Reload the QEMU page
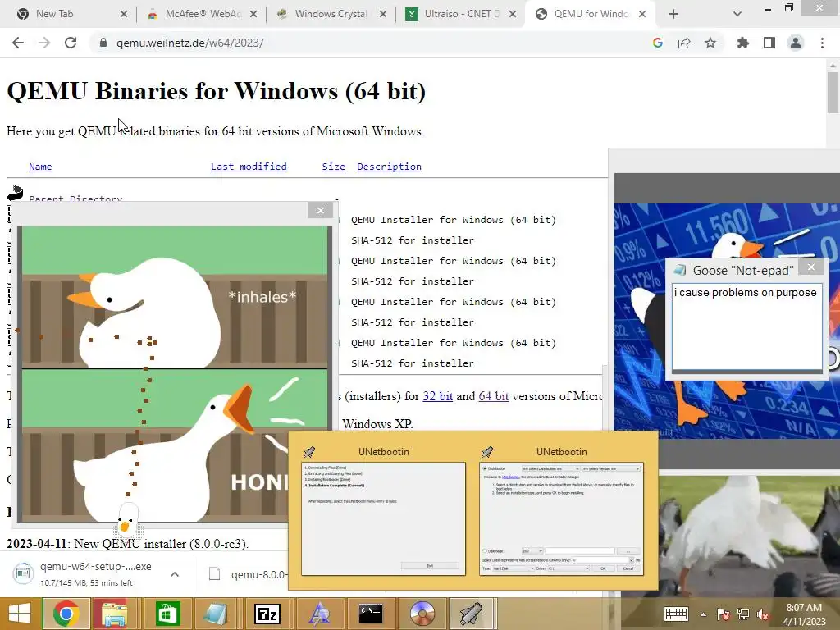 (x=71, y=43)
